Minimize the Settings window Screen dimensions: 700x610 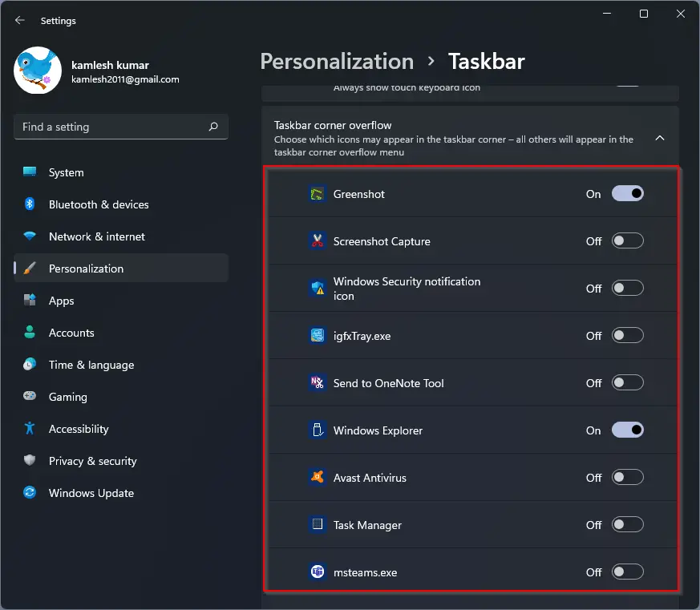(x=607, y=14)
